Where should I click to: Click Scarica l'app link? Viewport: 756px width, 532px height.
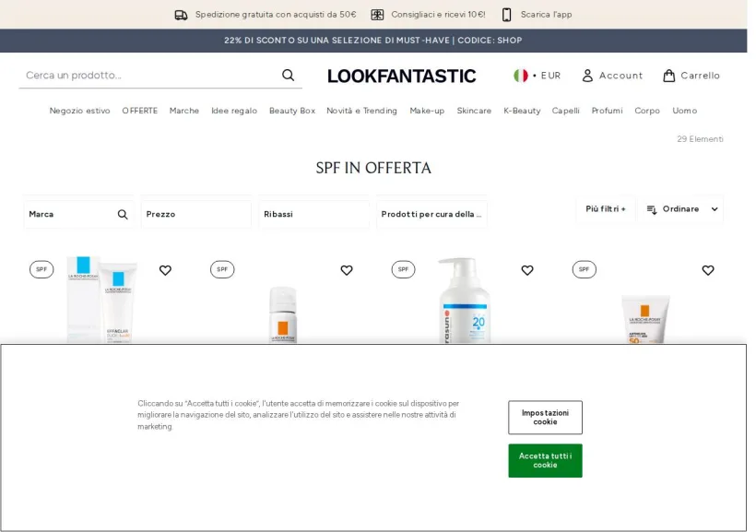[547, 15]
